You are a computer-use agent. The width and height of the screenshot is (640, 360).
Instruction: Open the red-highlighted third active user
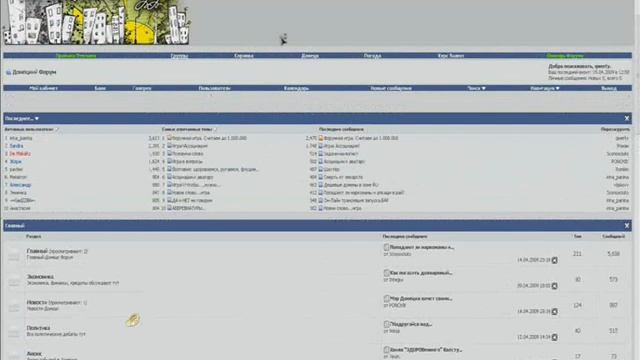click(20, 153)
